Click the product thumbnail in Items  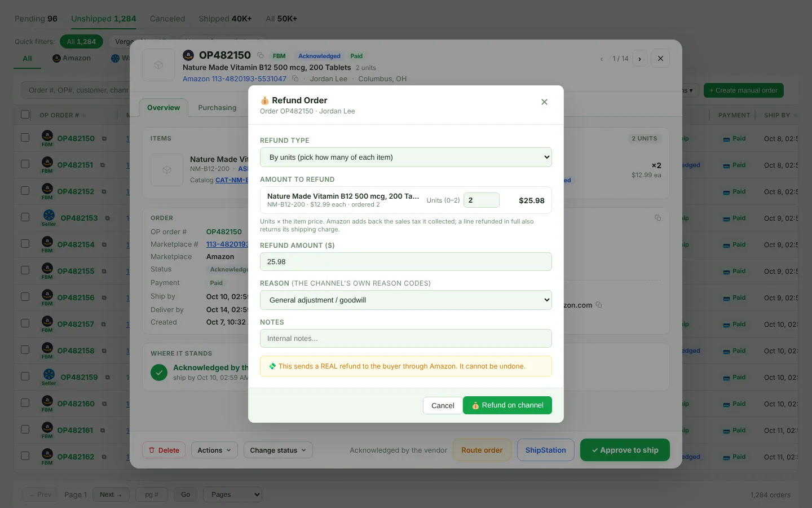click(167, 170)
